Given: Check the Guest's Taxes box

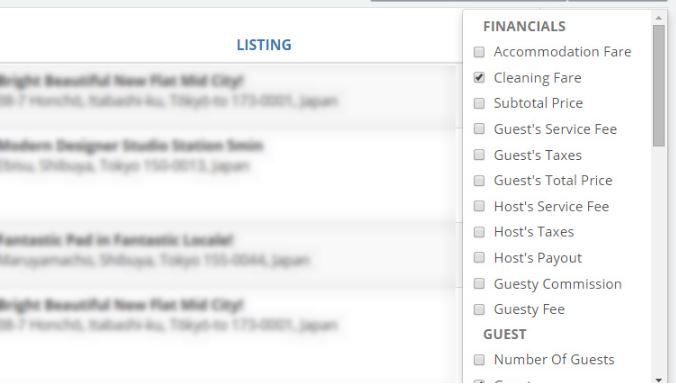Looking at the screenshot, I should click(x=479, y=155).
